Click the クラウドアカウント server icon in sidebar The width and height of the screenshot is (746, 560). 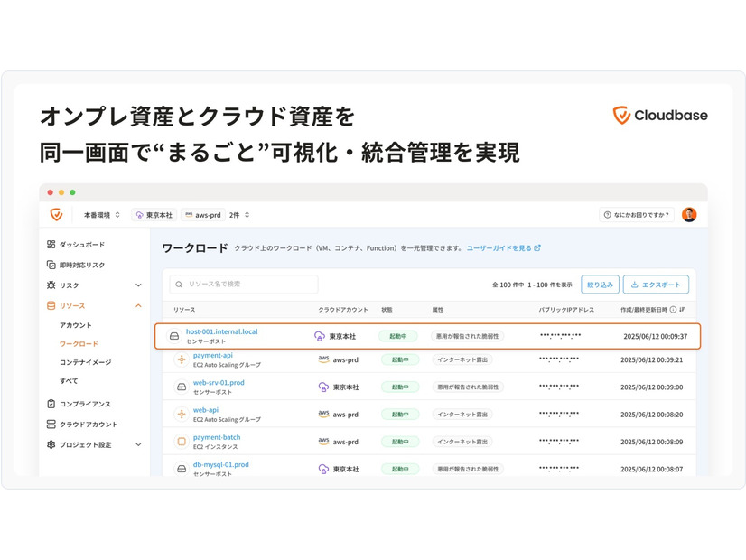click(x=51, y=424)
